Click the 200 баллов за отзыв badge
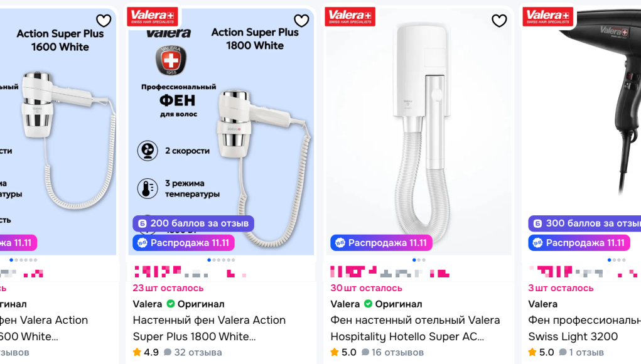 (x=193, y=223)
